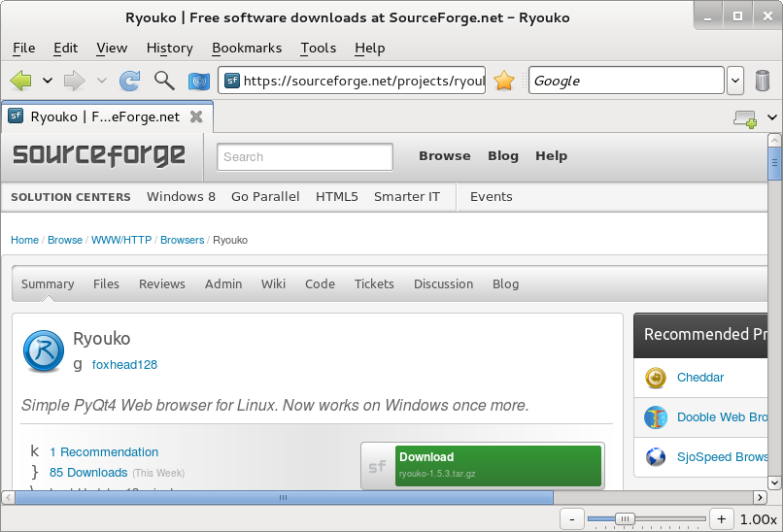Screen dimensions: 783x532
Task: Select the Summary project tab
Action: click(x=48, y=284)
